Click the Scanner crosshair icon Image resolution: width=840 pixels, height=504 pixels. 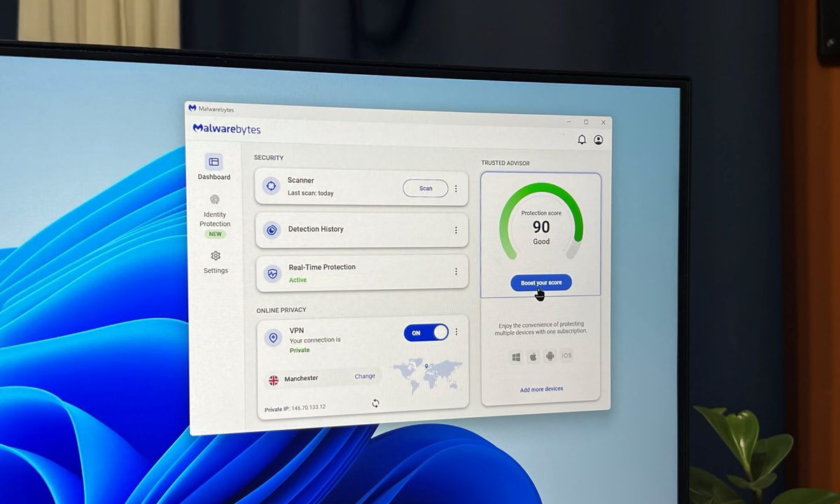(x=271, y=186)
